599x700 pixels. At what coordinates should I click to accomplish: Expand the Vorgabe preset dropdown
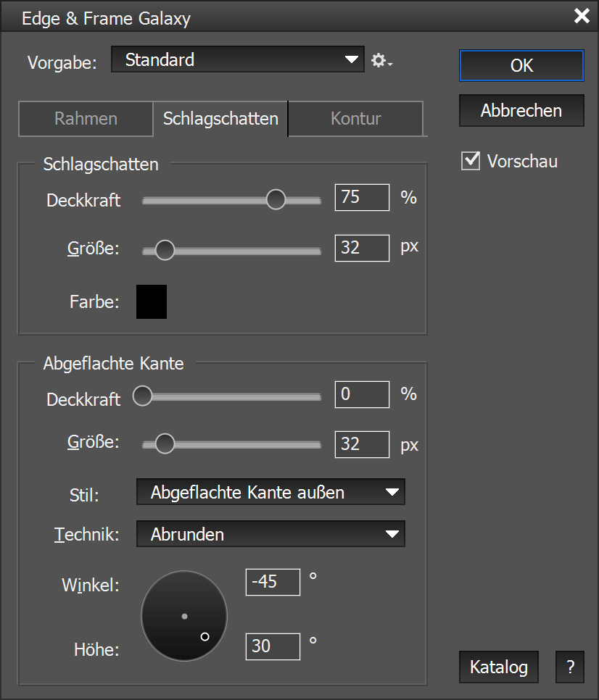[237, 60]
